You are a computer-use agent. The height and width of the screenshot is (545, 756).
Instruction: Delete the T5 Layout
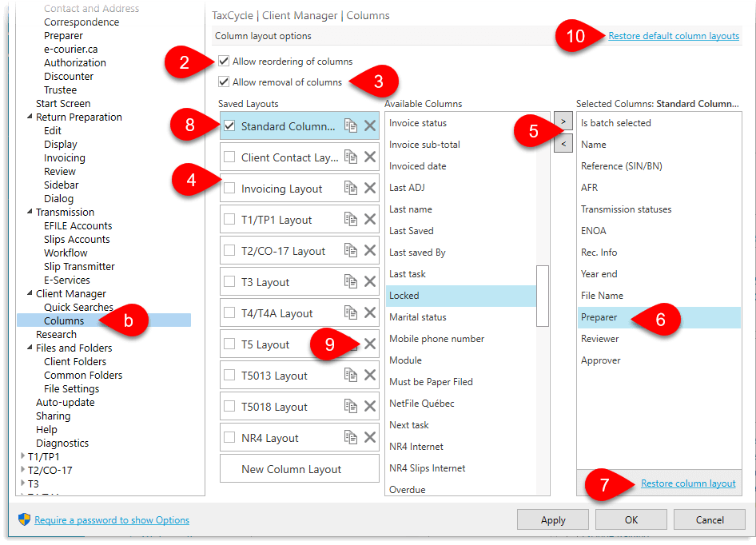370,344
